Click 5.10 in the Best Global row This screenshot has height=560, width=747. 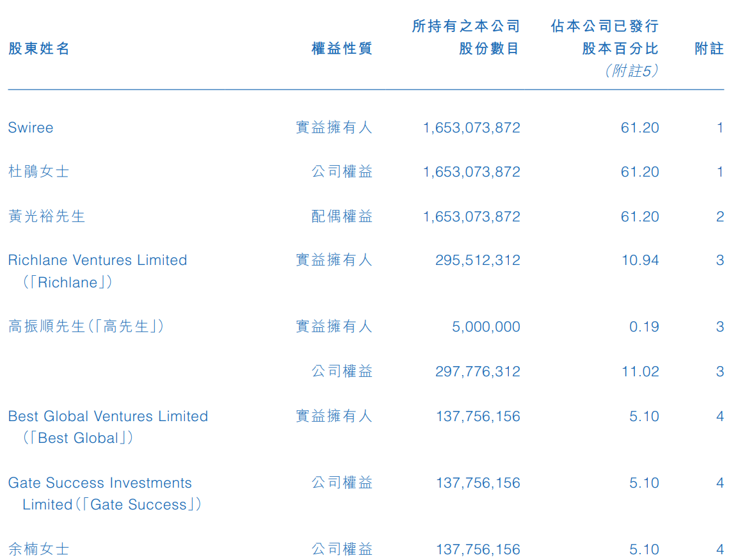point(644,416)
